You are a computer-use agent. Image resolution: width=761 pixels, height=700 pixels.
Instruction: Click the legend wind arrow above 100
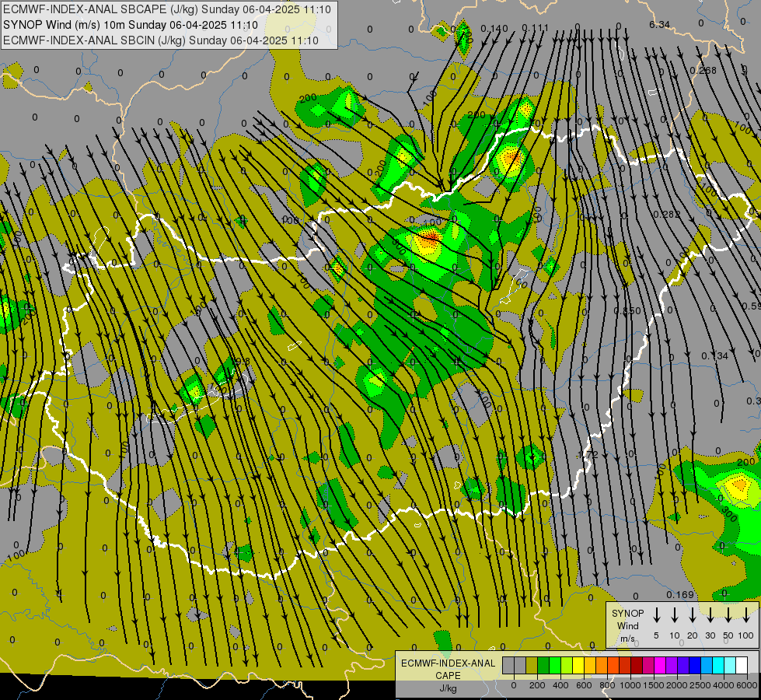click(746, 614)
